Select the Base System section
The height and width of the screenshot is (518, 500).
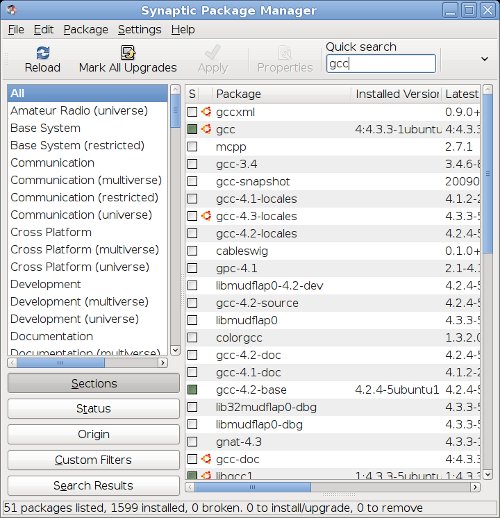[x=87, y=128]
